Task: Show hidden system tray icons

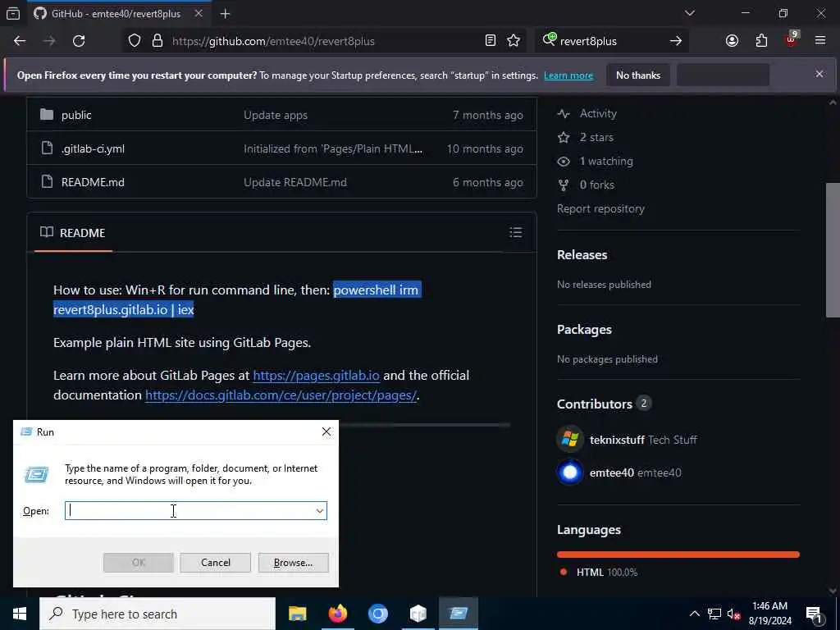Action: click(694, 614)
